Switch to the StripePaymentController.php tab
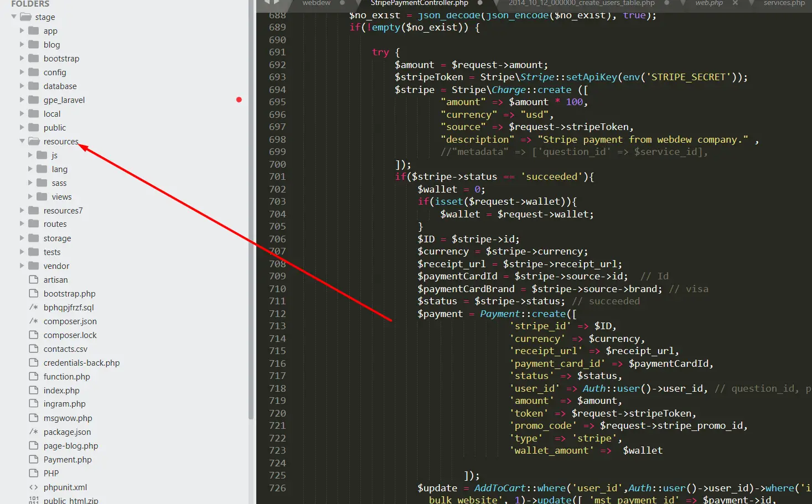Image resolution: width=812 pixels, height=504 pixels. point(419,3)
